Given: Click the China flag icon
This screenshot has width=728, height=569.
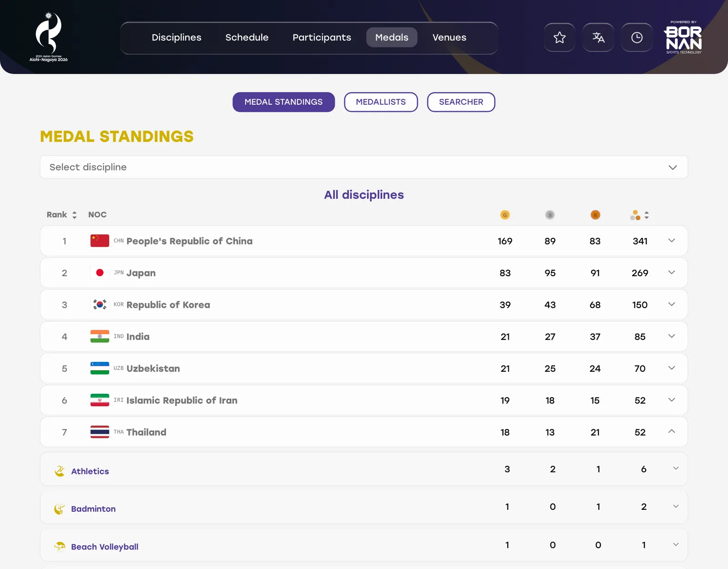Looking at the screenshot, I should click(100, 241).
